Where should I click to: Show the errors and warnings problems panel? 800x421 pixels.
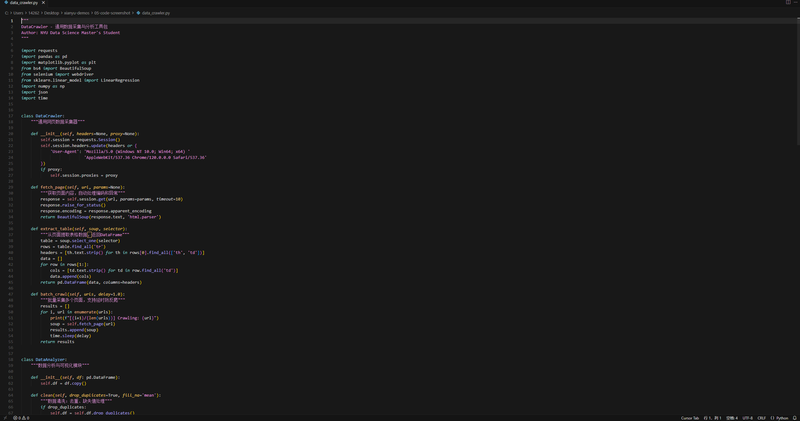(x=22, y=418)
